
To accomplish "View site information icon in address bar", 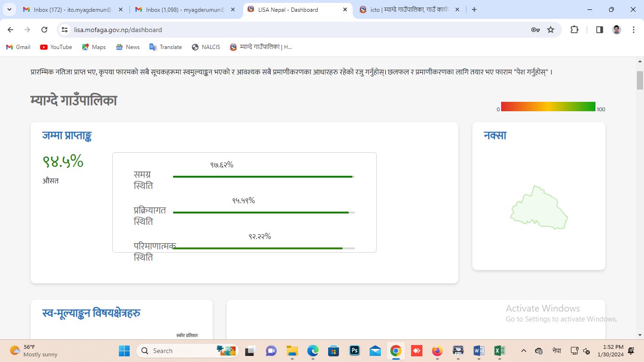I will (65, 30).
